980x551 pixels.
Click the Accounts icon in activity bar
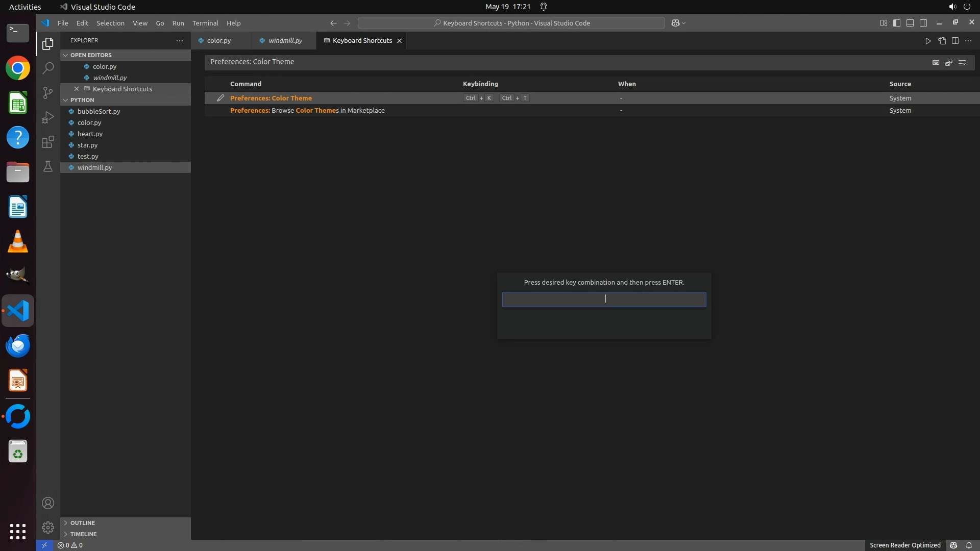(48, 503)
